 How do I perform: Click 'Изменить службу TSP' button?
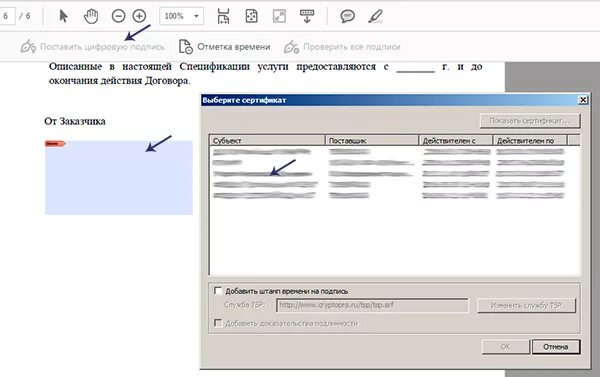pos(526,305)
